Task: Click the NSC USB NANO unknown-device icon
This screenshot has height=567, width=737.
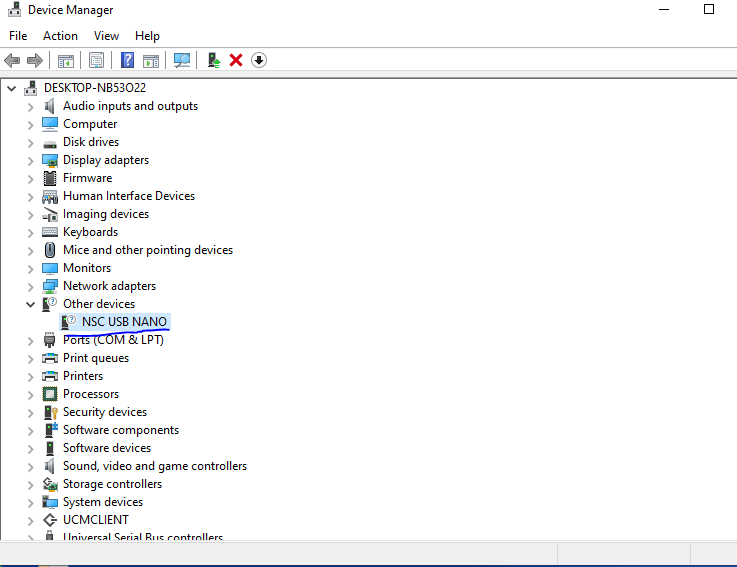Action: (x=69, y=322)
